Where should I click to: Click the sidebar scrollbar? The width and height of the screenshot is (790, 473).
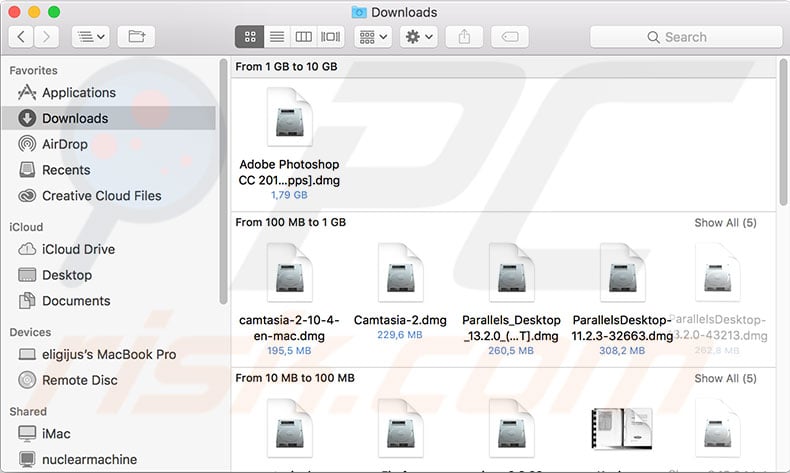click(x=223, y=181)
